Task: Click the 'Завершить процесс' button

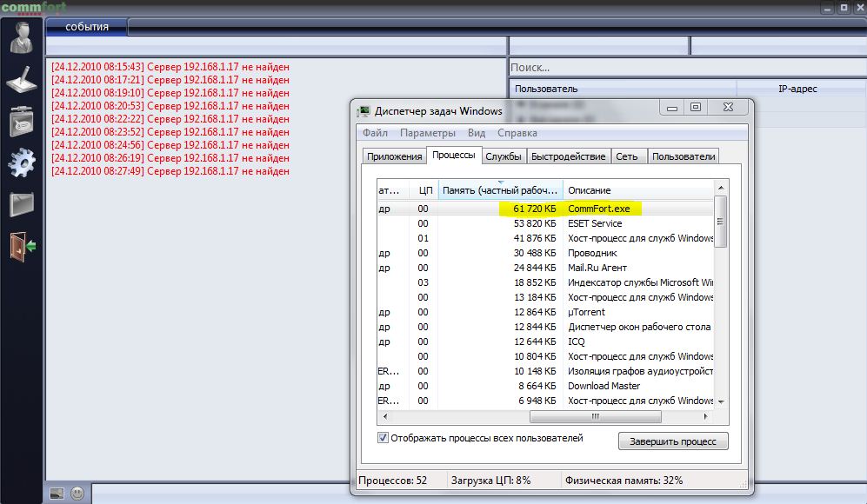Action: 673,441
